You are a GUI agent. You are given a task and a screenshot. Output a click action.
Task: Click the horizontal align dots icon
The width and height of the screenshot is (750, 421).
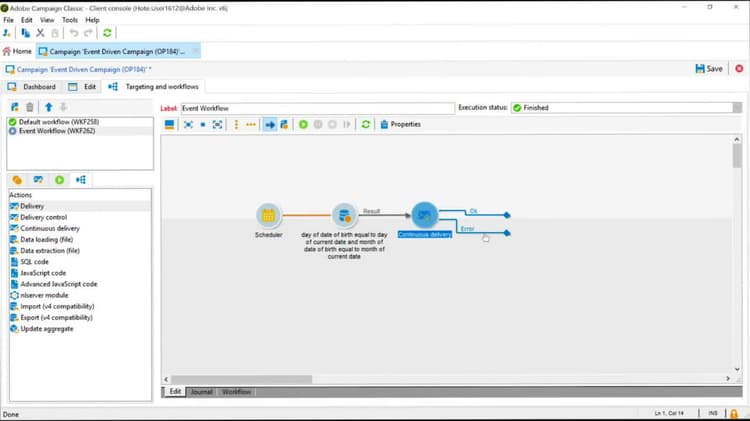click(x=251, y=124)
